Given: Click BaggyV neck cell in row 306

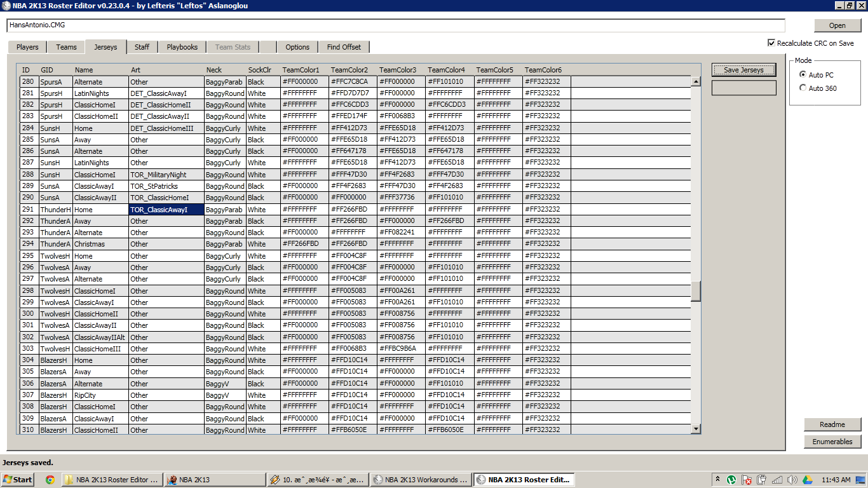Looking at the screenshot, I should pos(225,384).
